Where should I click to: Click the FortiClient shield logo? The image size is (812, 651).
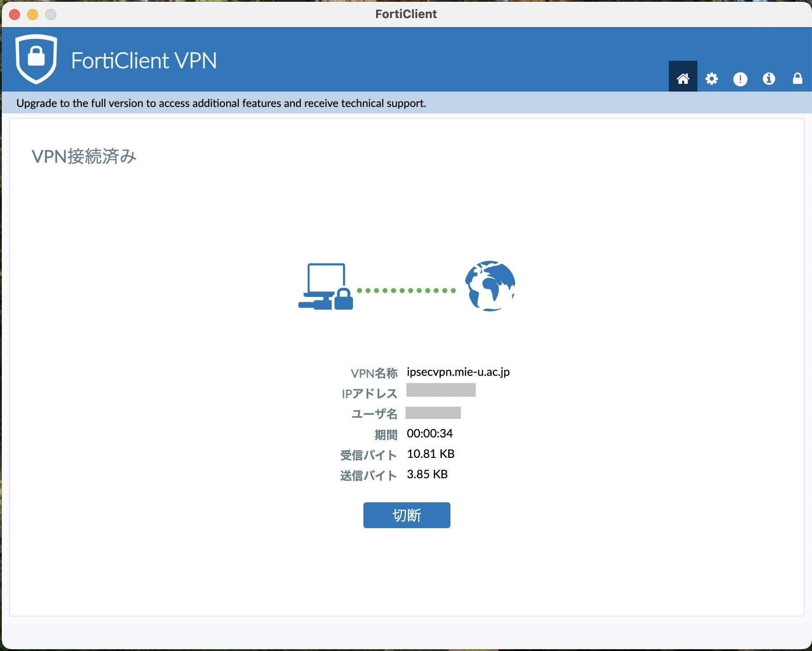(36, 59)
